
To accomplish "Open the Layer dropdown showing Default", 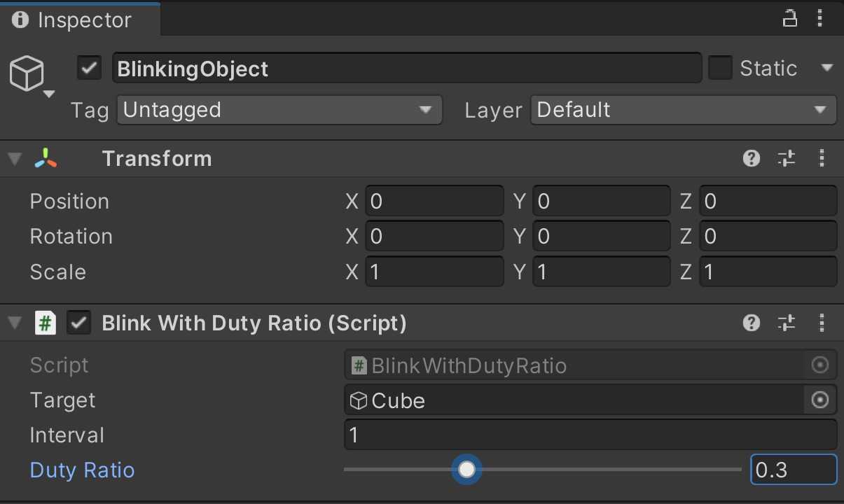I will 683,110.
